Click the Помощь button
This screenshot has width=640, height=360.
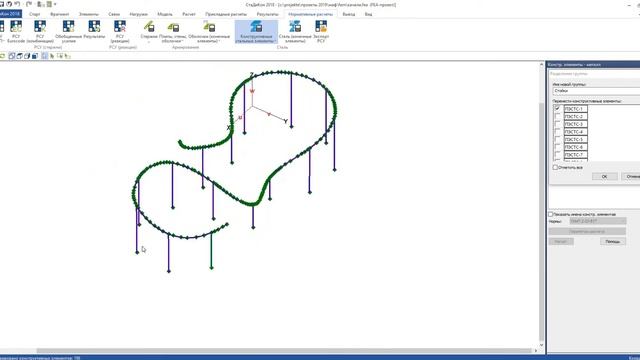click(613, 242)
